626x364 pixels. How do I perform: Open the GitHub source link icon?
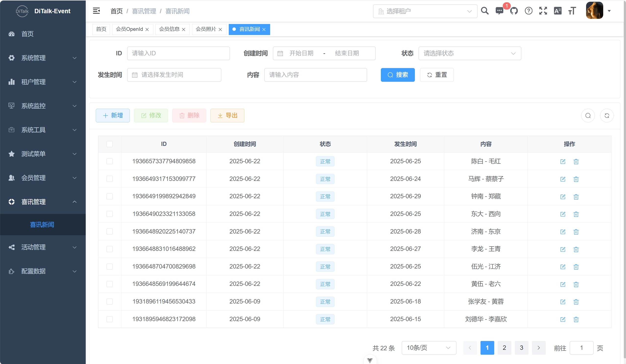pyautogui.click(x=514, y=11)
